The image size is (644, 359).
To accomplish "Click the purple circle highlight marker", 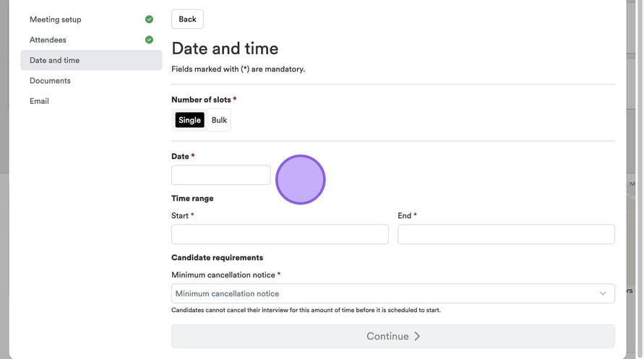I will pyautogui.click(x=301, y=180).
